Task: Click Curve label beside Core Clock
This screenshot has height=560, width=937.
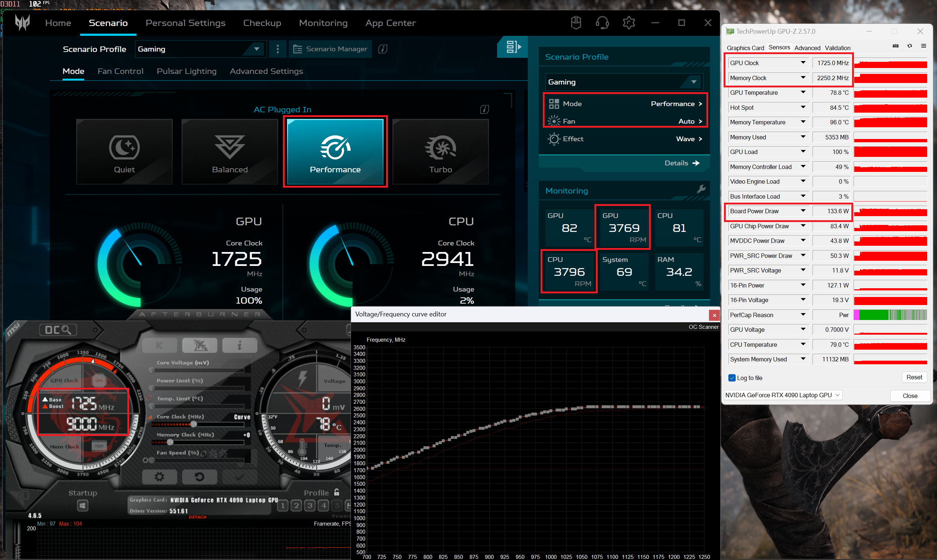Action: (x=242, y=417)
